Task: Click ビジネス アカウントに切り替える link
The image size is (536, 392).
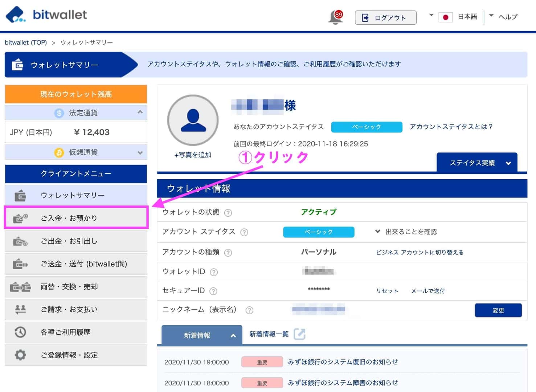Action: [420, 252]
